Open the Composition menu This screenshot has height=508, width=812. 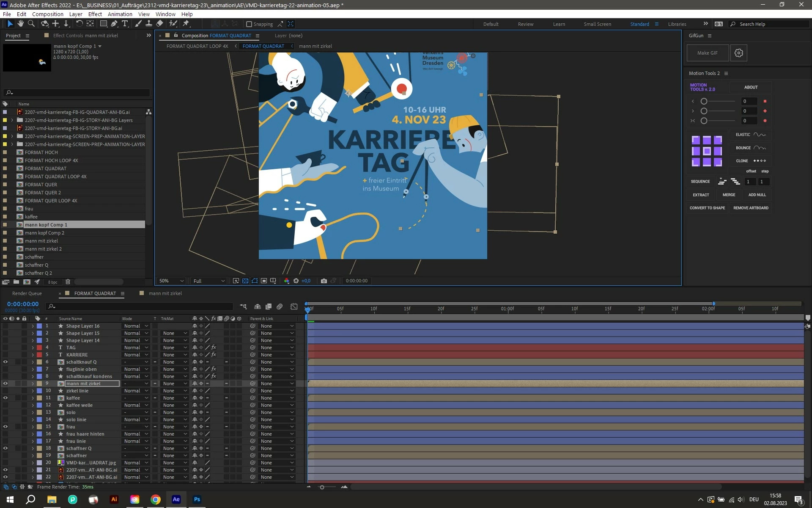tap(47, 14)
